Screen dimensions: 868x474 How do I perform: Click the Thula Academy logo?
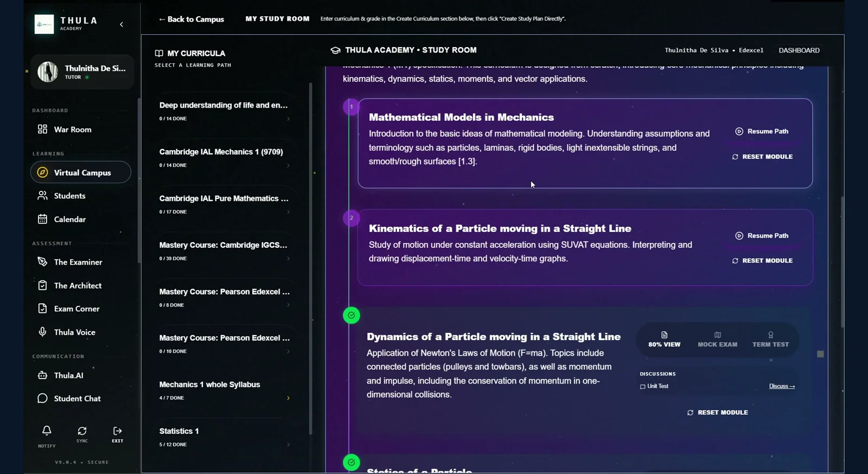[44, 24]
